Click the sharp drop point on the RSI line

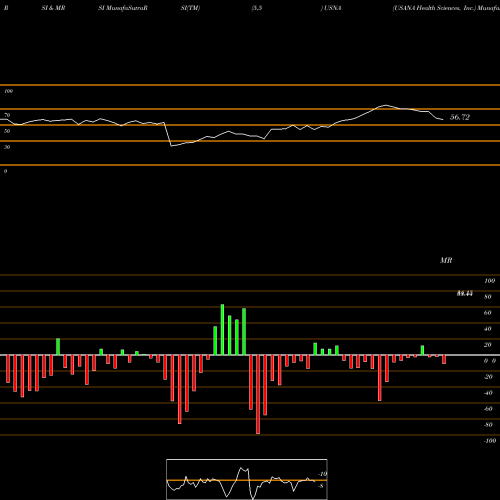[x=171, y=146]
